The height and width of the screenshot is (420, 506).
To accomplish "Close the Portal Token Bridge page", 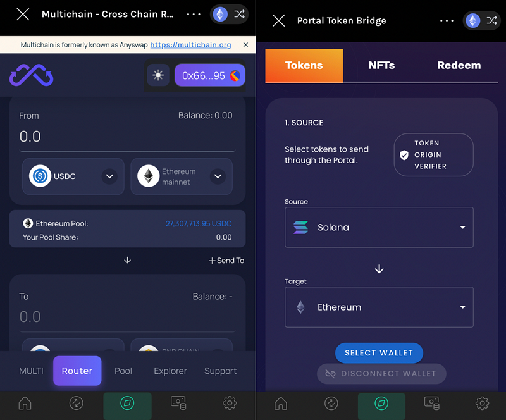I will [278, 21].
